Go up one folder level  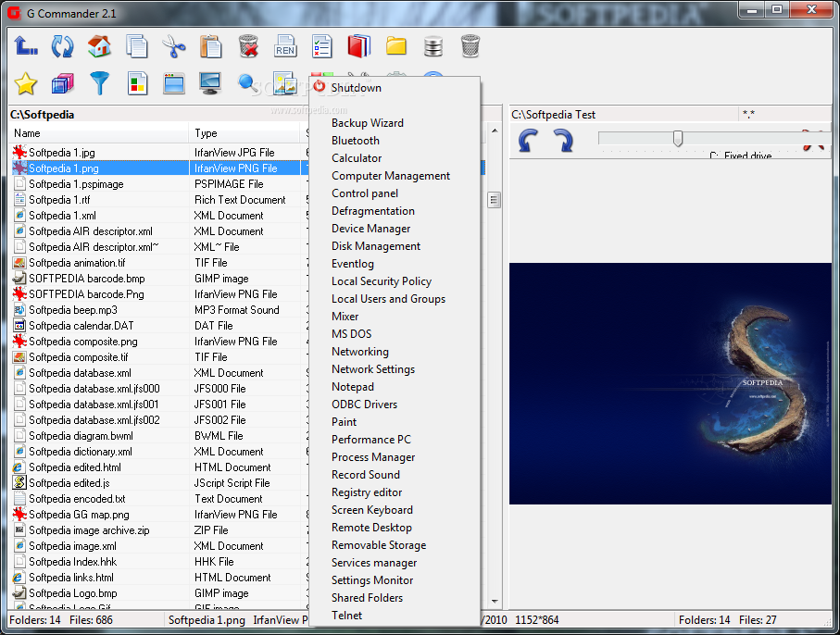(x=25, y=46)
